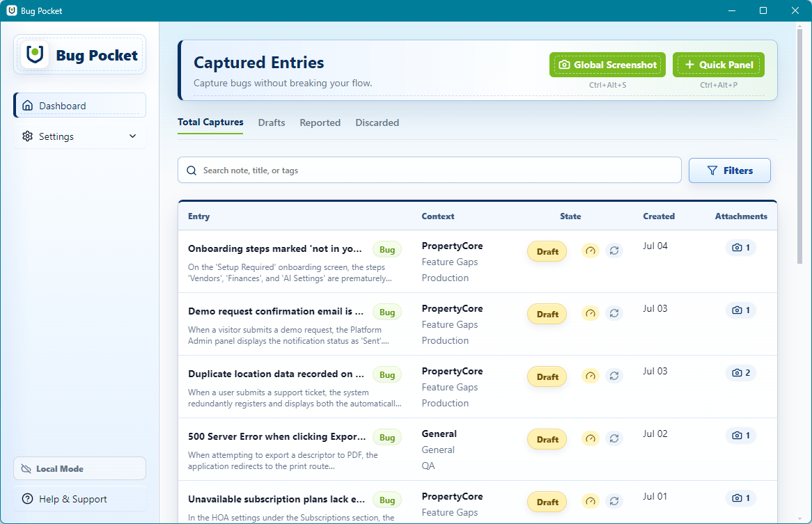Screen dimensions: 812x524
Task: Click Bug tag on Unavailable subscription entry
Action: point(387,500)
